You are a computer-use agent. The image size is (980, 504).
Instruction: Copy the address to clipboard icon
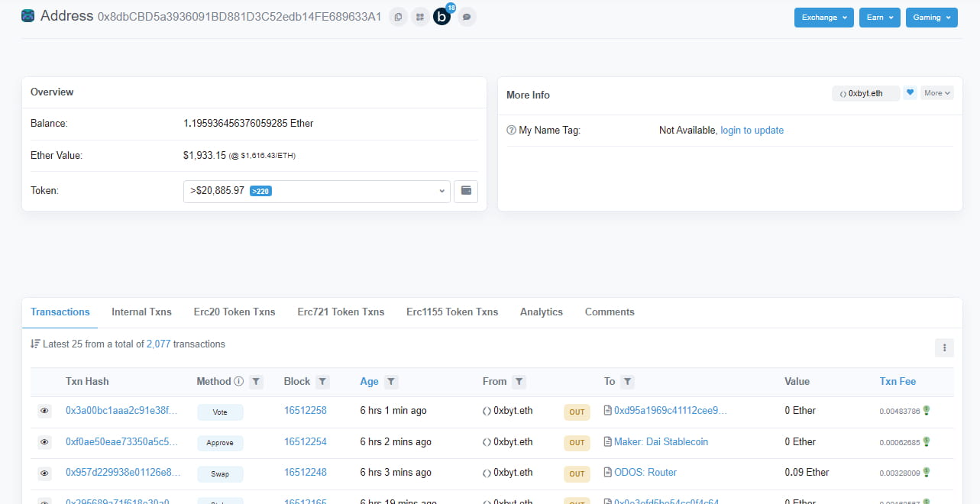398,17
